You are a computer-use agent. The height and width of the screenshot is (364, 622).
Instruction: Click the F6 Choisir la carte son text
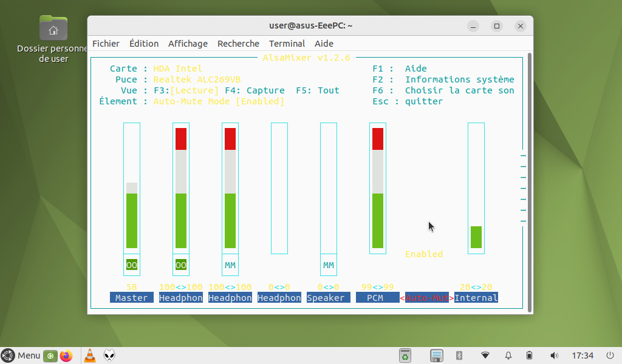pos(443,90)
